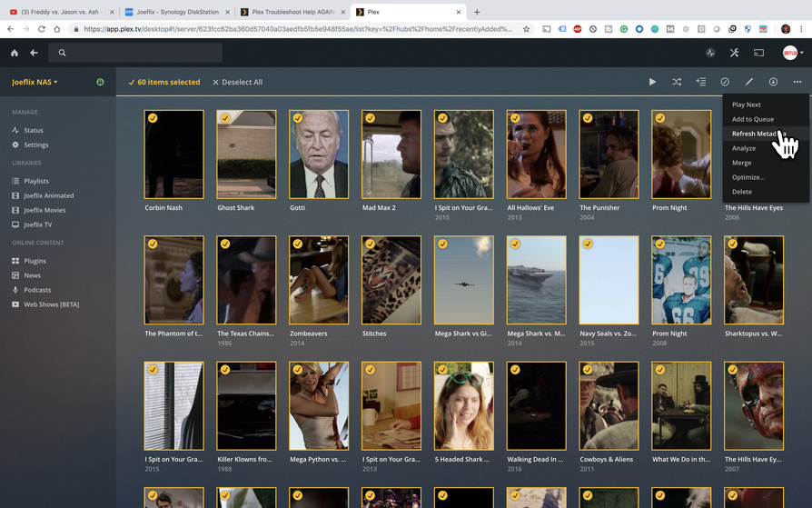Image resolution: width=812 pixels, height=508 pixels.
Task: Toggle the more actions ellipsis menu
Action: [x=797, y=82]
